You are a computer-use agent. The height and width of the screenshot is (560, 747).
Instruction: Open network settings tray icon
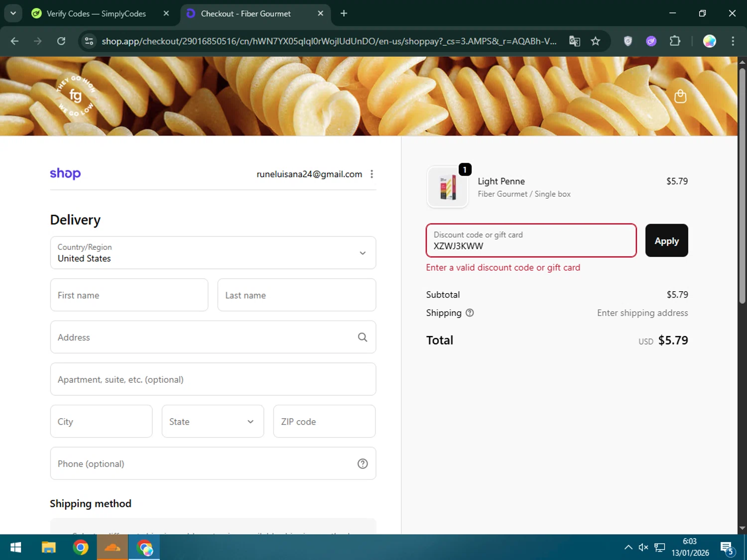click(x=660, y=548)
